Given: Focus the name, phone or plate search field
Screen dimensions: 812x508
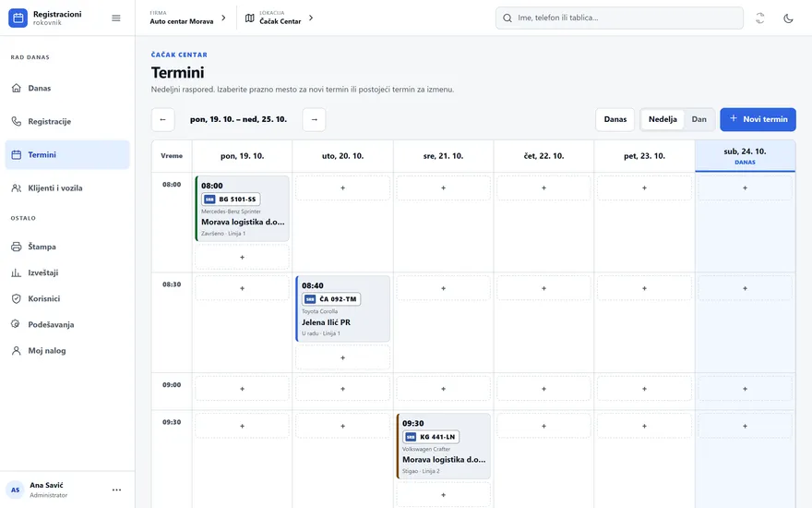Looking at the screenshot, I should tap(619, 18).
